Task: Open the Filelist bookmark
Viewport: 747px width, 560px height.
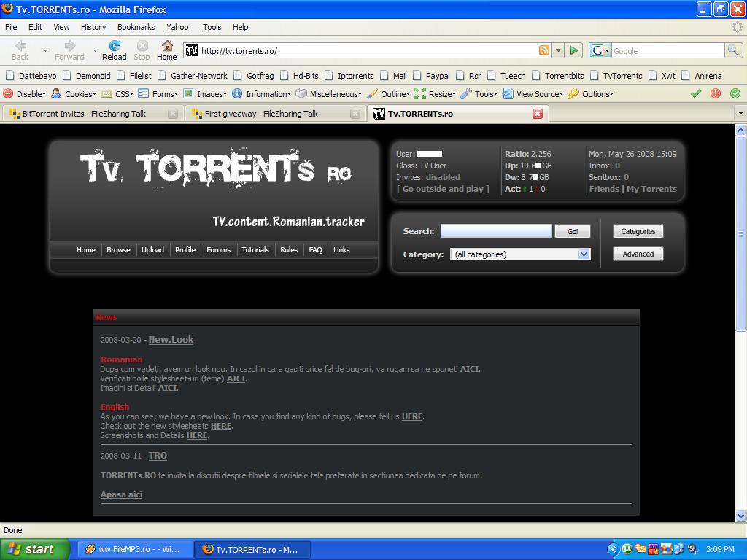Action: coord(135,76)
